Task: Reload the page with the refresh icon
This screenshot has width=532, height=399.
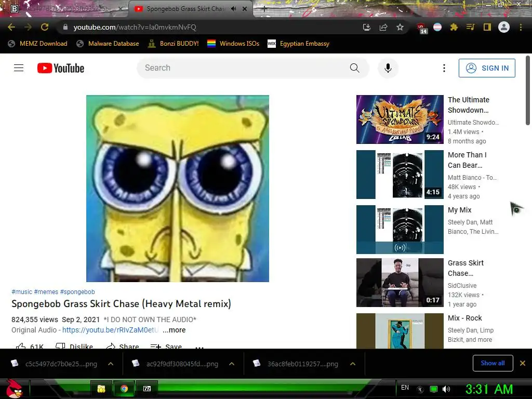Action: [x=45, y=27]
